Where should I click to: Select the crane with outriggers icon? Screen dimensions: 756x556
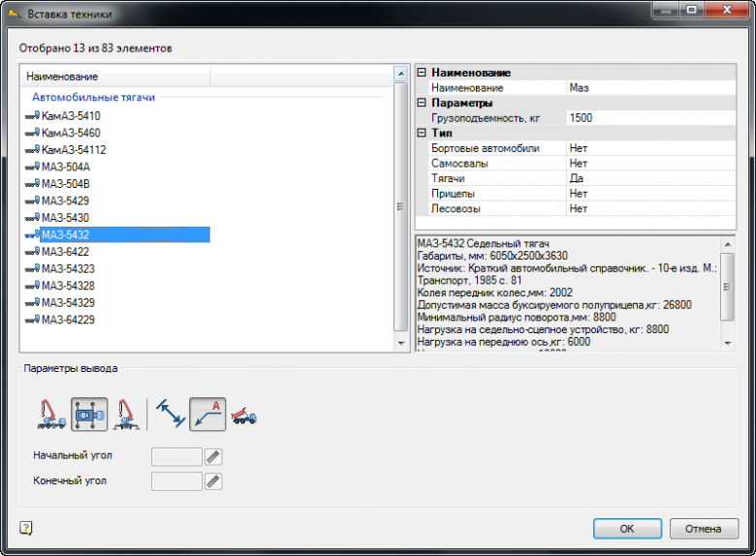pos(127,415)
